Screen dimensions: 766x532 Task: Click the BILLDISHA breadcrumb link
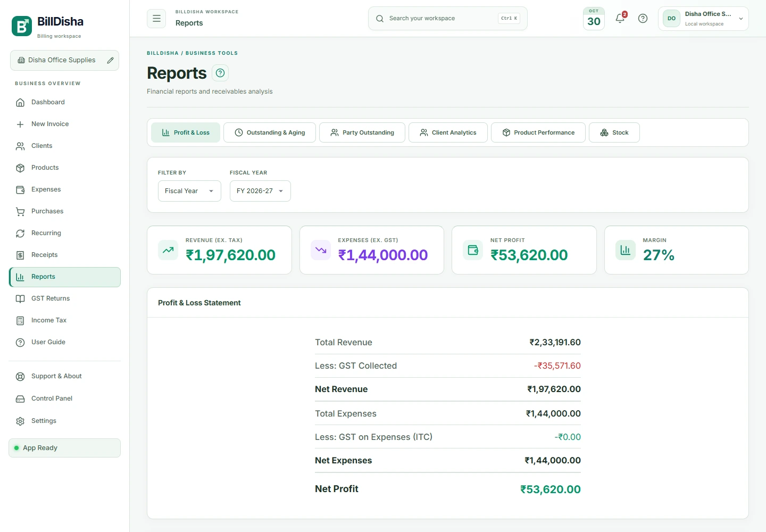[163, 53]
